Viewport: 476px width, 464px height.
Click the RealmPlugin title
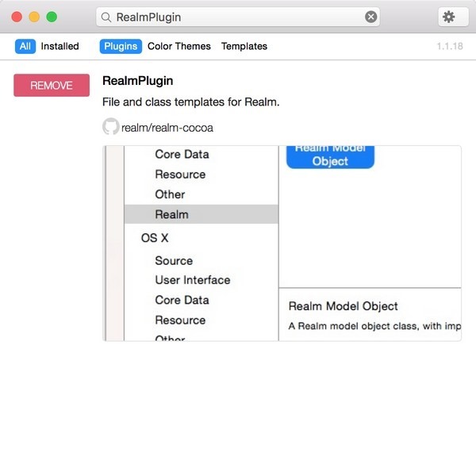pyautogui.click(x=138, y=81)
